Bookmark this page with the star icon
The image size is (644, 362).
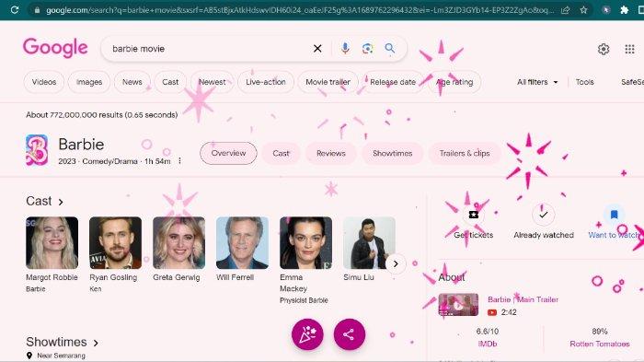point(583,10)
